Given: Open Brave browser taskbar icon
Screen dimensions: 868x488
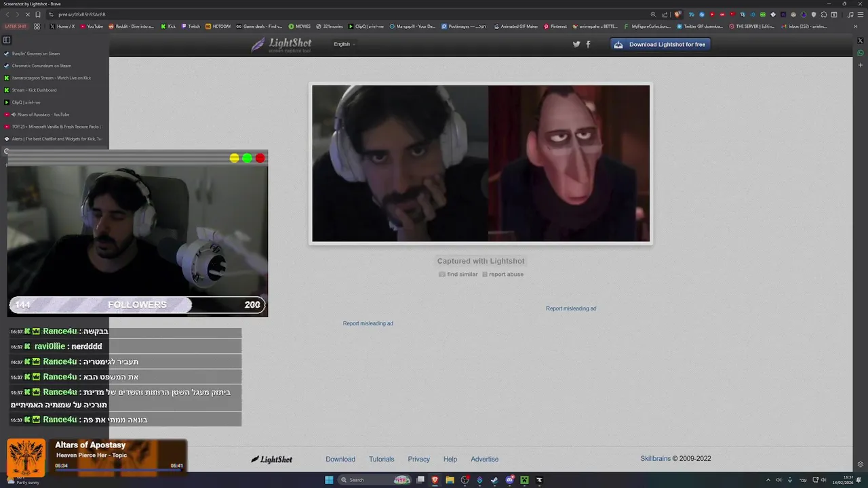Looking at the screenshot, I should 435,480.
